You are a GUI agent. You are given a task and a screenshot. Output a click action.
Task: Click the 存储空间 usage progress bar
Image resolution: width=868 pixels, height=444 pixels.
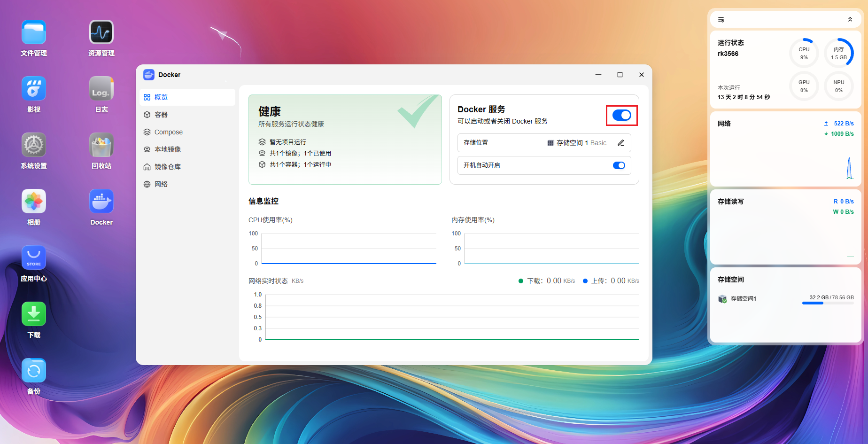tap(828, 304)
